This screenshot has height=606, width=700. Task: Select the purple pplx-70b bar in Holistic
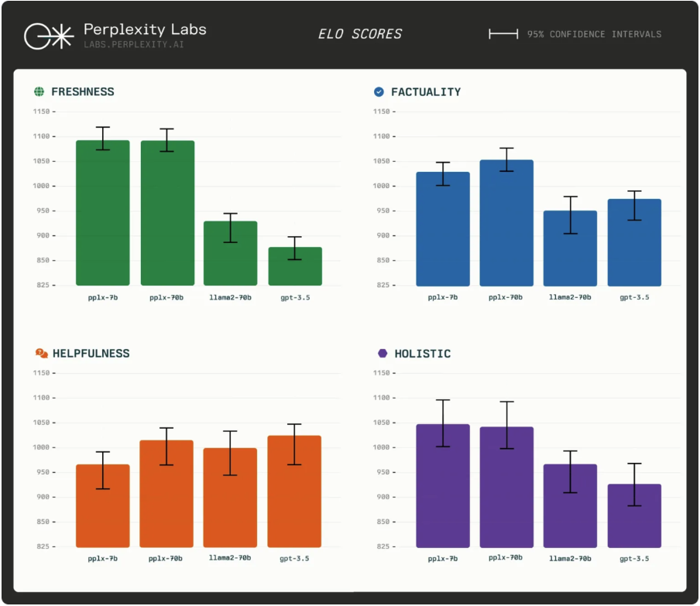pos(506,487)
